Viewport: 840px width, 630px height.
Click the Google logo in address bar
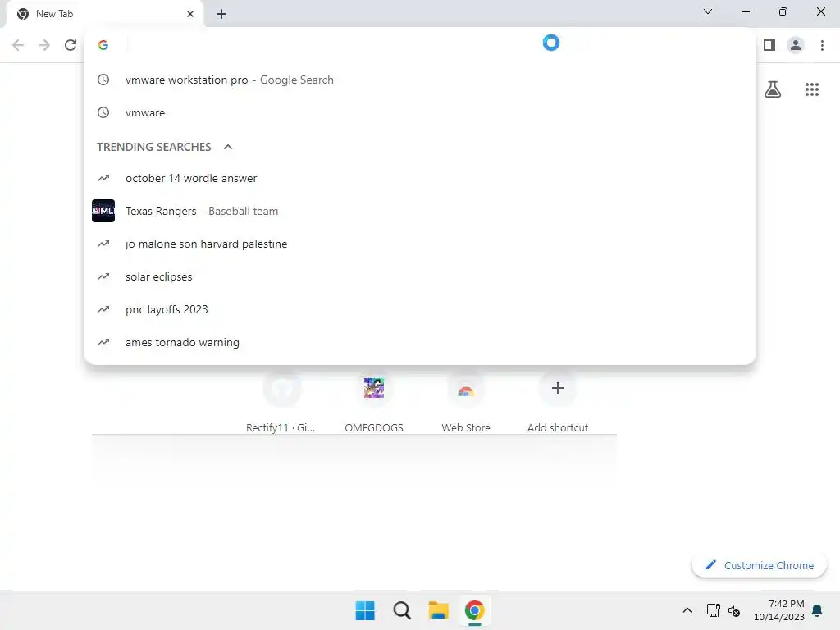[103, 45]
